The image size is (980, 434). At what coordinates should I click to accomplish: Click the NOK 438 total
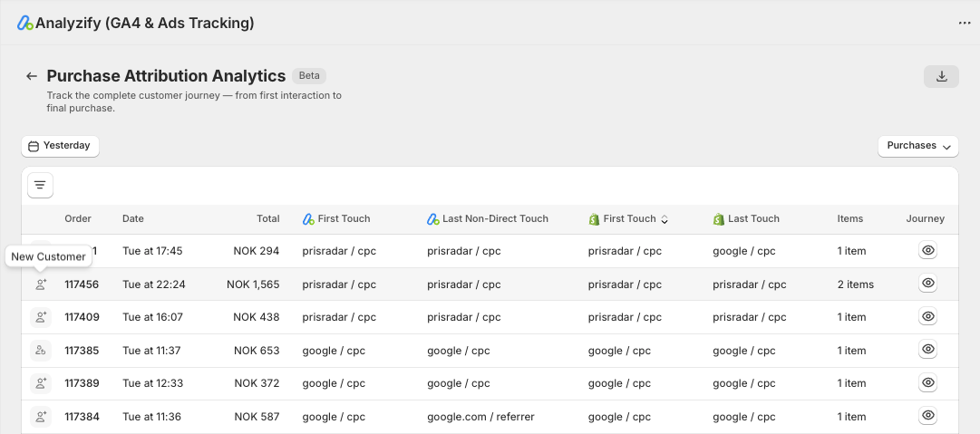pos(257,317)
